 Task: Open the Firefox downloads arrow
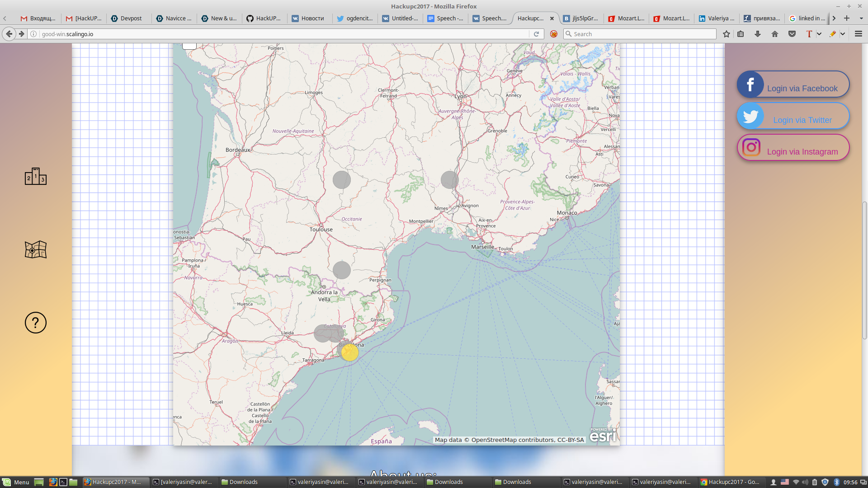[x=757, y=34]
